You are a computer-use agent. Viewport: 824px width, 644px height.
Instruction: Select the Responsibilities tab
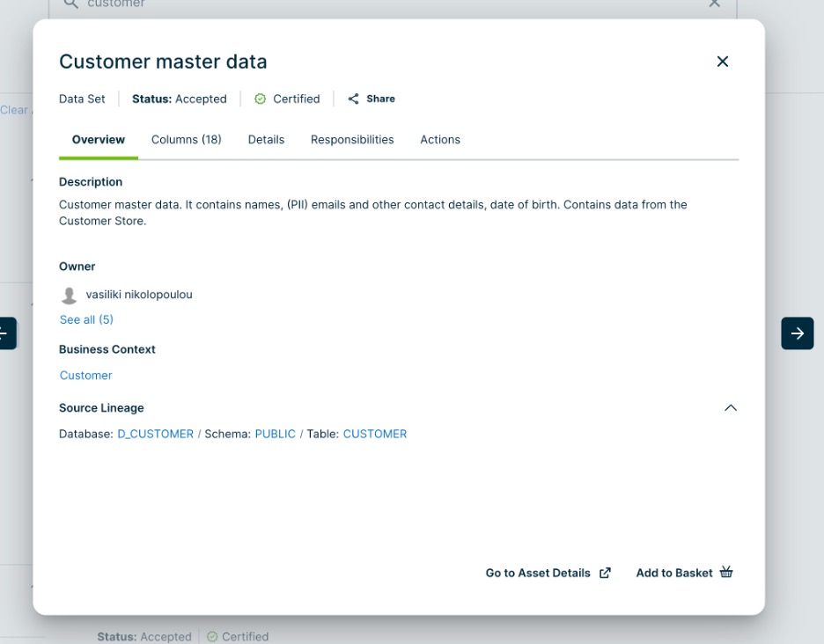coord(352,140)
